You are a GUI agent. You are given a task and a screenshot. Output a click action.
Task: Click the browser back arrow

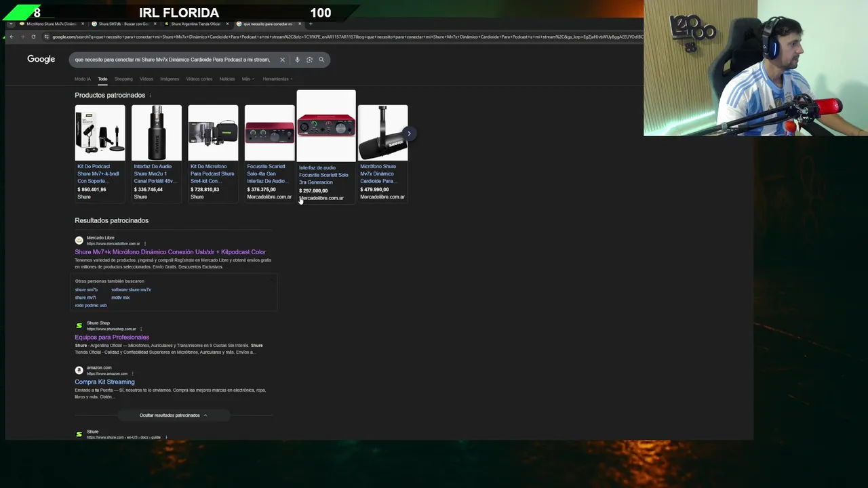[x=12, y=37]
